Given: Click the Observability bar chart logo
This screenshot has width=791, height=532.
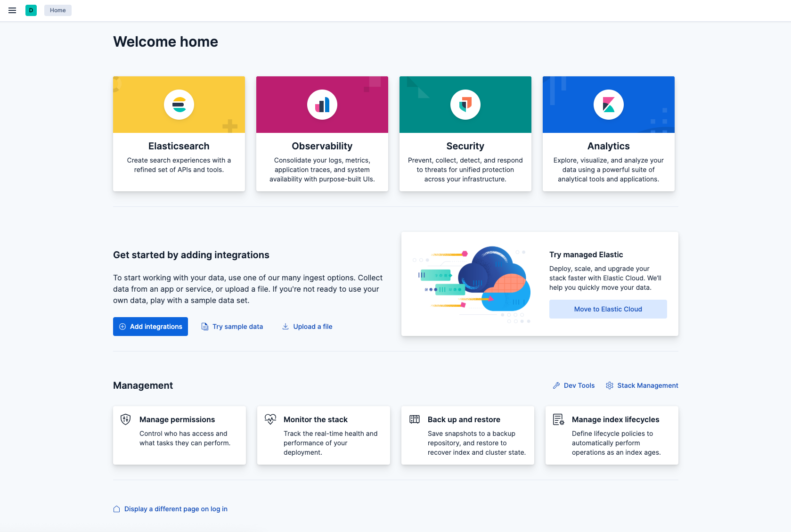Looking at the screenshot, I should [322, 105].
